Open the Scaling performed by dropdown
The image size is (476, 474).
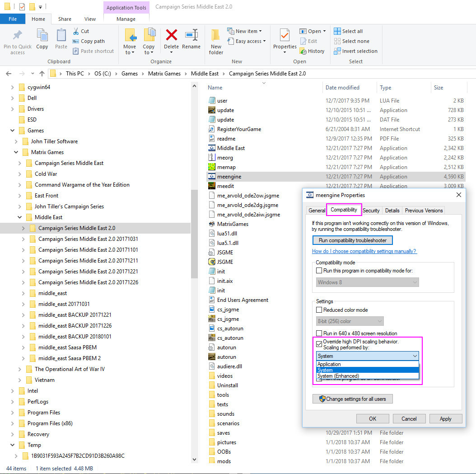[x=367, y=356]
